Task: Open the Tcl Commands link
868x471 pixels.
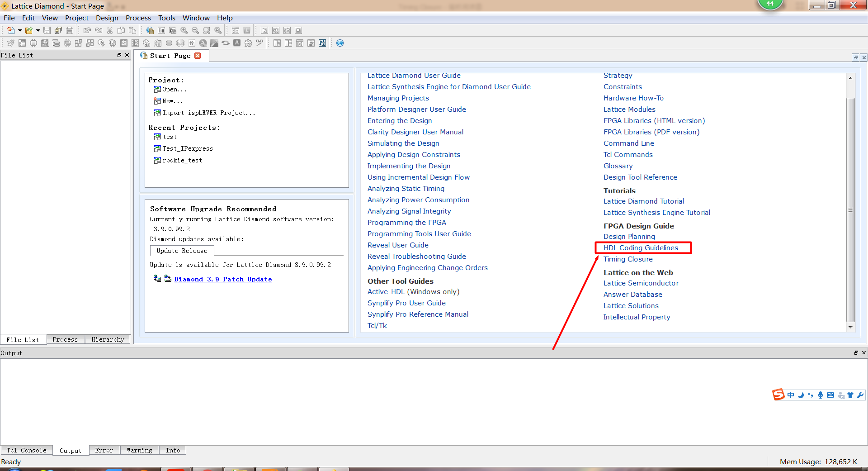Action: click(x=628, y=155)
